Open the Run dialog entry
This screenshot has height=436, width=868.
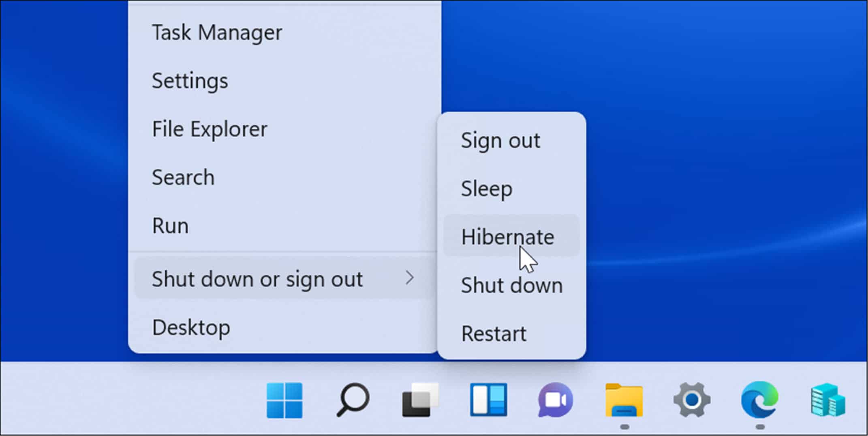pyautogui.click(x=170, y=226)
